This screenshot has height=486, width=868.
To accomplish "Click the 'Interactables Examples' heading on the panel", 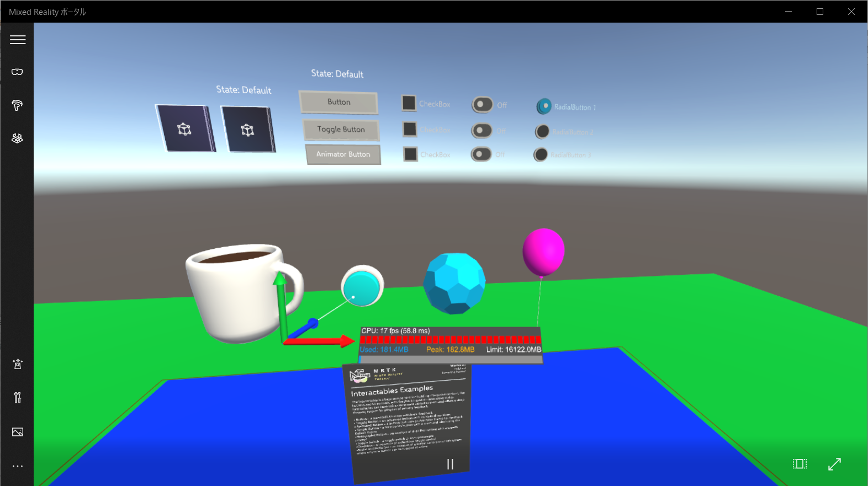I will (x=392, y=390).
